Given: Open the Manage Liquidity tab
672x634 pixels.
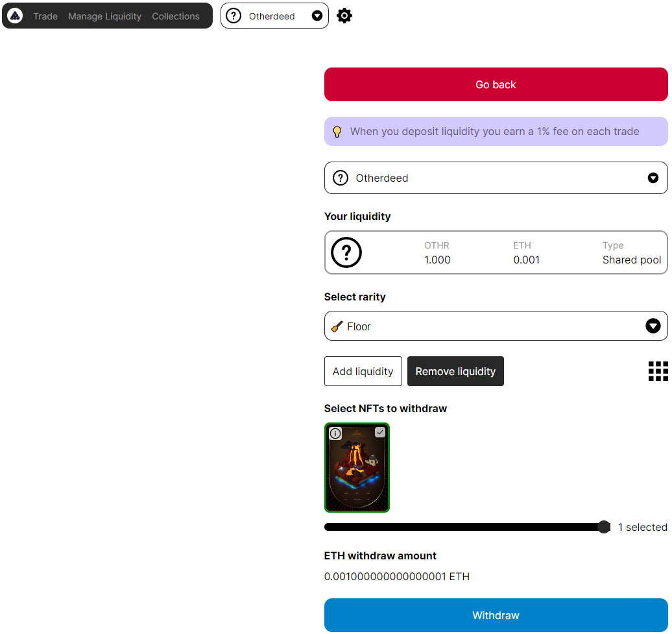Looking at the screenshot, I should click(x=104, y=16).
